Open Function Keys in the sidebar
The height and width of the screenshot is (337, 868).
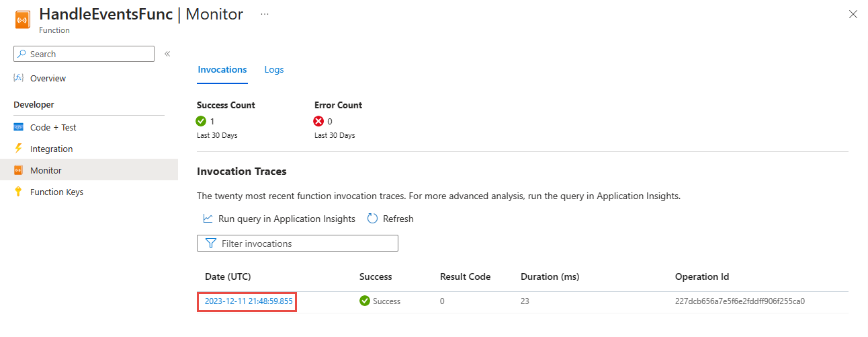point(56,192)
